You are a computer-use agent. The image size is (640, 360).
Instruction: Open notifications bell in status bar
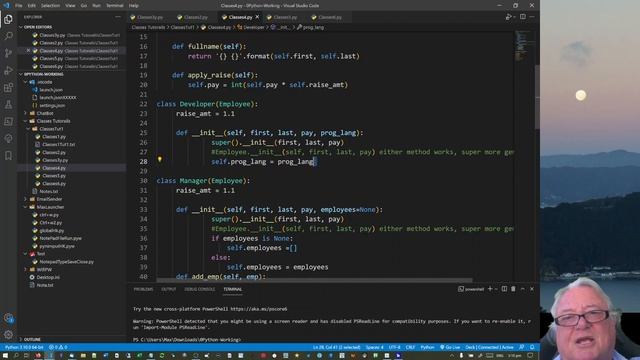click(x=532, y=347)
